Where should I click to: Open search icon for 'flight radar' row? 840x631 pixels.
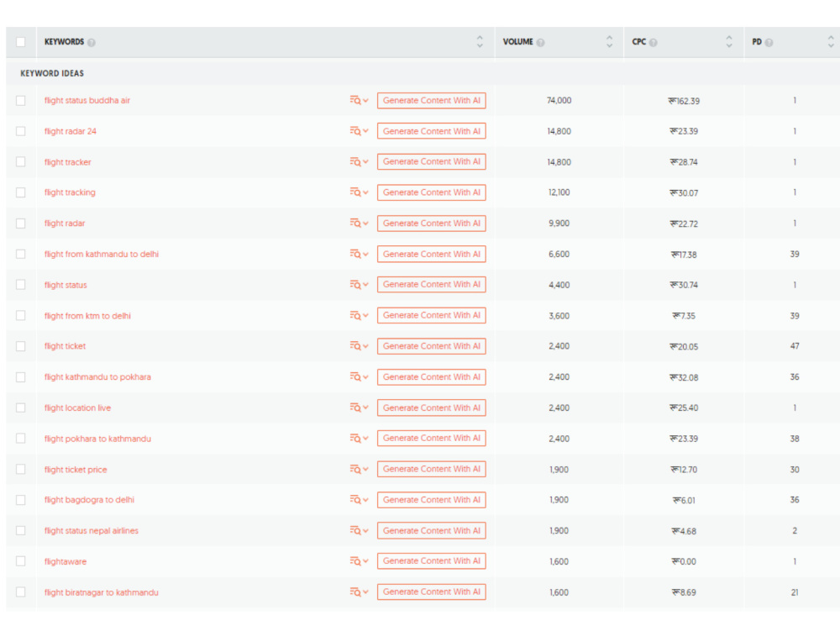(359, 223)
